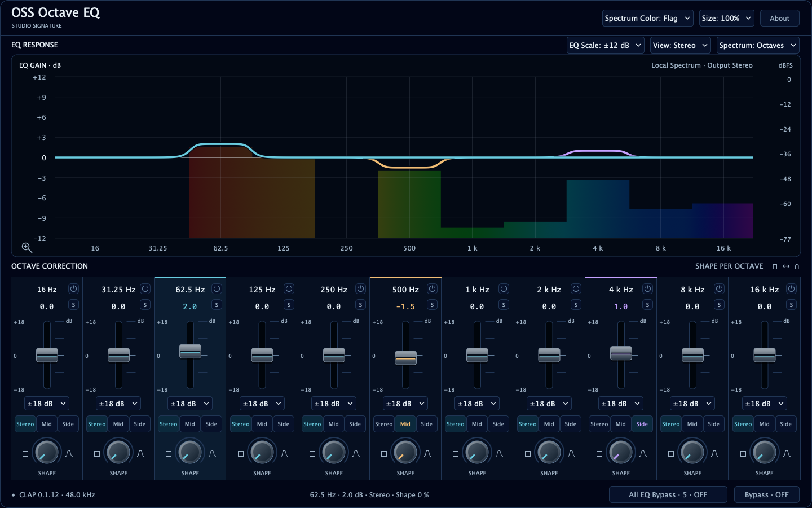Choose the Side tab on the 16 k Hz band

(786, 424)
